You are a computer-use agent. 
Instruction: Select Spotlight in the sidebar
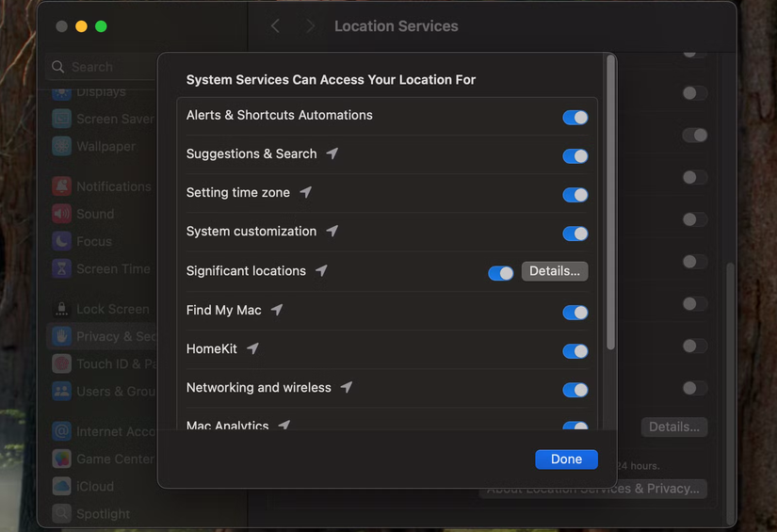pyautogui.click(x=103, y=514)
